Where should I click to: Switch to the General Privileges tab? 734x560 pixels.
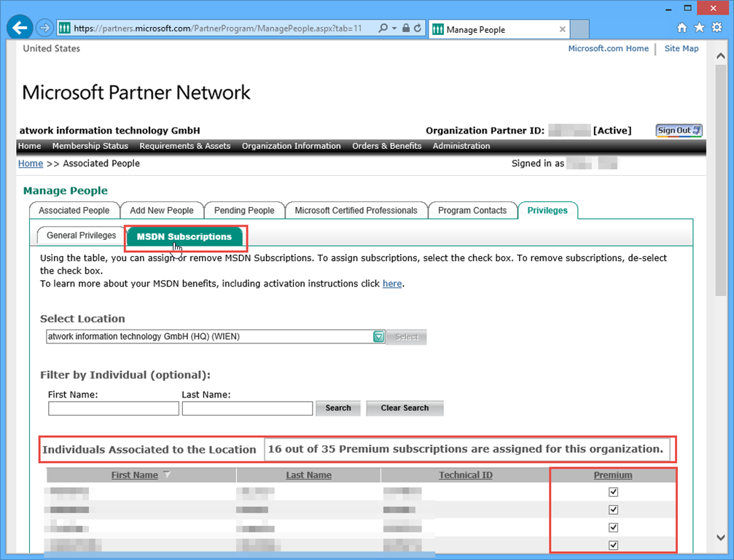81,236
